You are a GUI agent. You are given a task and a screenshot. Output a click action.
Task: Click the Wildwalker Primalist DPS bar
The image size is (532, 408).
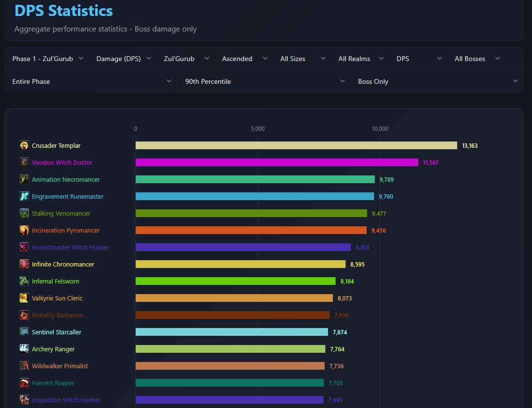[x=230, y=366]
